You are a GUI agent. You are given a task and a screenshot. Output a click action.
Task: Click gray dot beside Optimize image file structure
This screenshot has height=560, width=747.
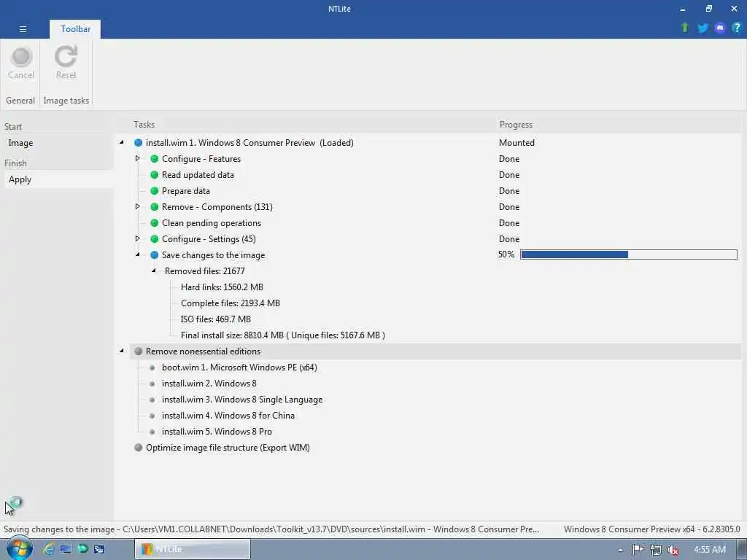point(138,447)
